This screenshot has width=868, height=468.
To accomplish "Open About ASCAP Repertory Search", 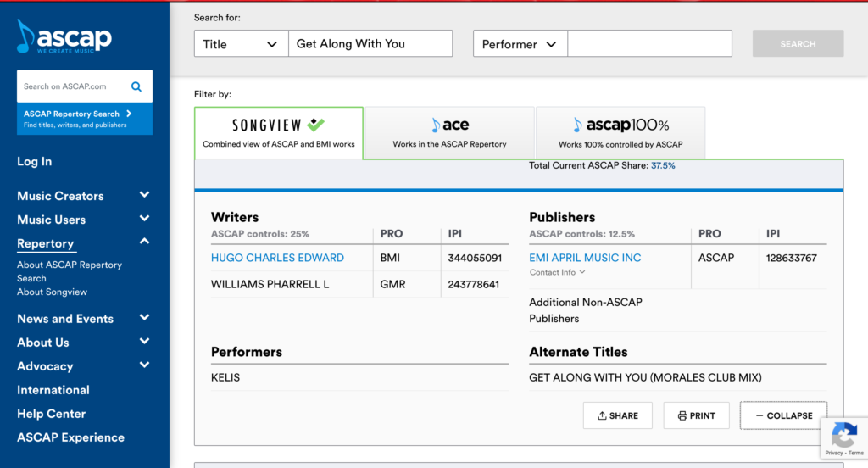I will pyautogui.click(x=70, y=271).
